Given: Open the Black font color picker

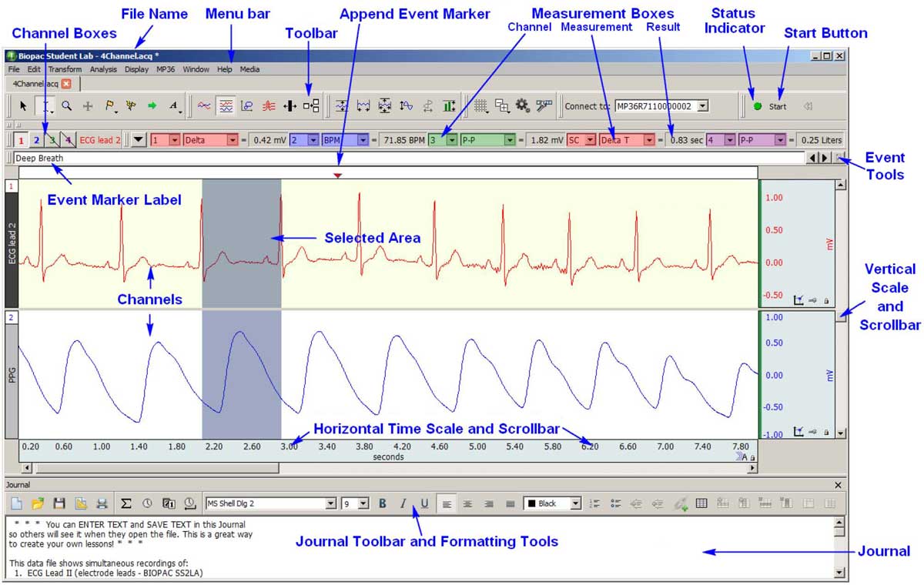Looking at the screenshot, I should [x=575, y=503].
